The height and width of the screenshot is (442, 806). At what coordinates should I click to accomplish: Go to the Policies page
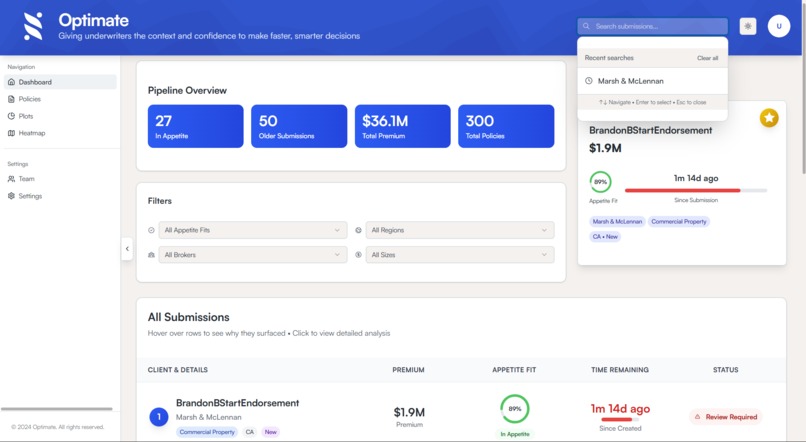click(60, 99)
